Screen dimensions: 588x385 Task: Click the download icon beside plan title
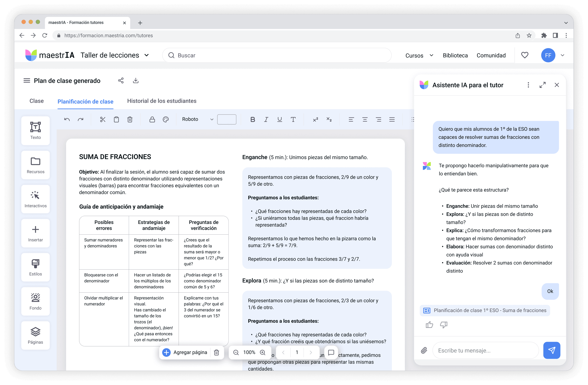click(136, 80)
